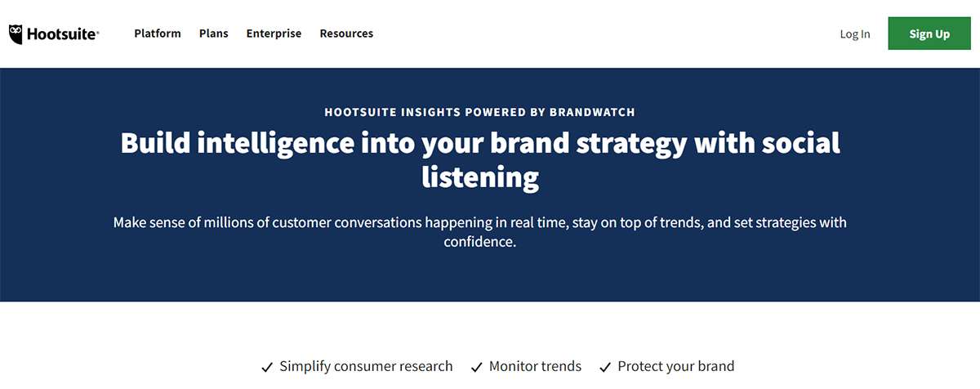Expand the Resources navigation menu

[346, 34]
